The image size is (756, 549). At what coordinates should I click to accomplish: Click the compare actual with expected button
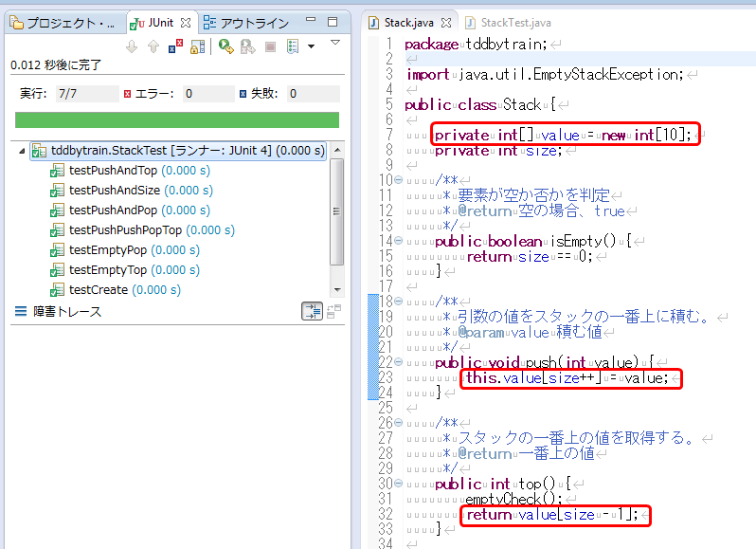click(x=333, y=312)
